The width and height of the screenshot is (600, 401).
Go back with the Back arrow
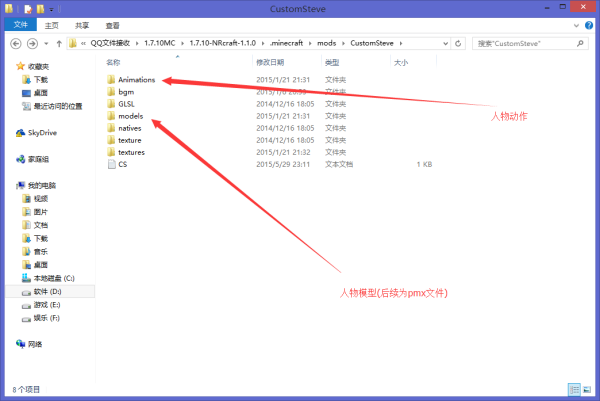tap(16, 44)
